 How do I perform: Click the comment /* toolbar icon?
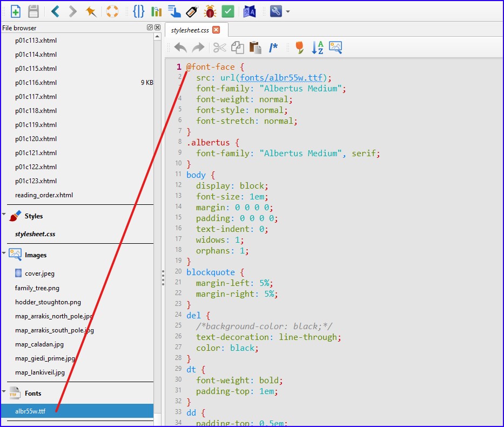point(273,48)
